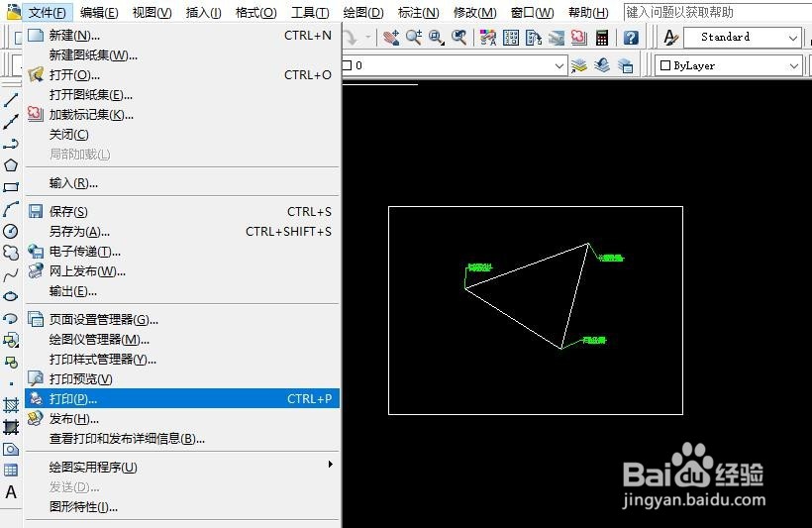
Task: Click the blue Help question mark icon
Action: coord(631,38)
